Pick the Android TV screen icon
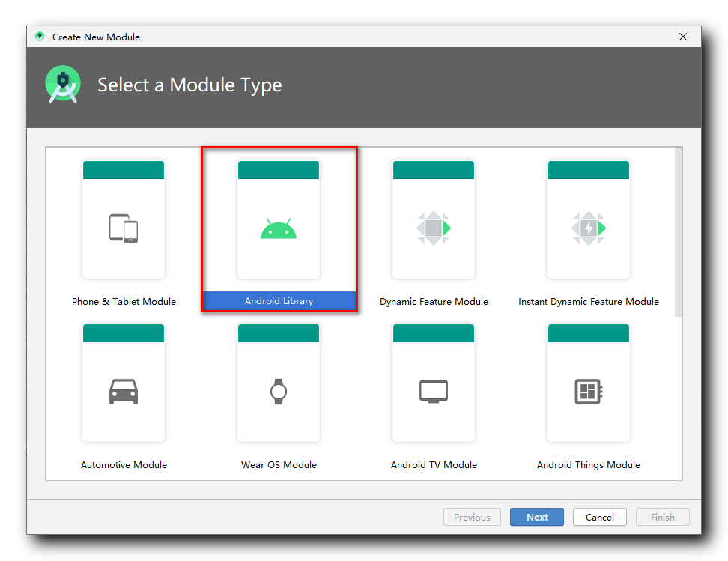The width and height of the screenshot is (728, 561). pyautogui.click(x=434, y=392)
